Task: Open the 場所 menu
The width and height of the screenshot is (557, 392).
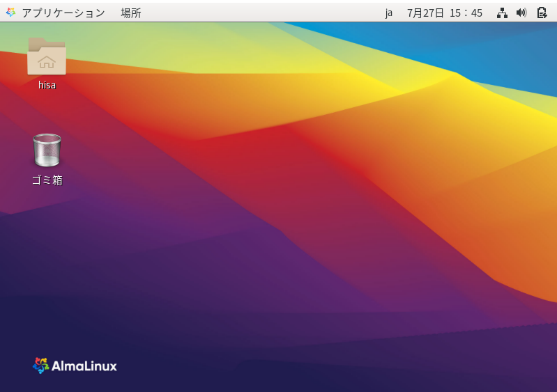Action: [x=131, y=13]
